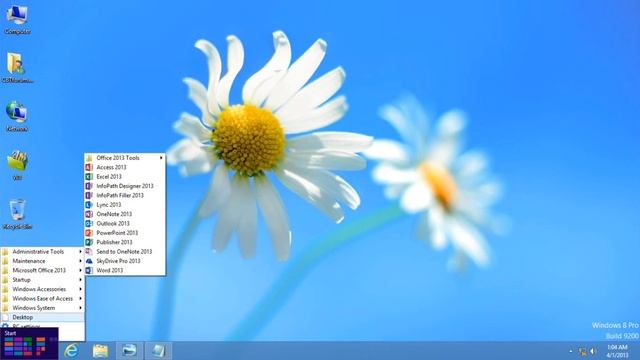
Task: Choose Desktop in the programs menu
Action: pos(42,317)
